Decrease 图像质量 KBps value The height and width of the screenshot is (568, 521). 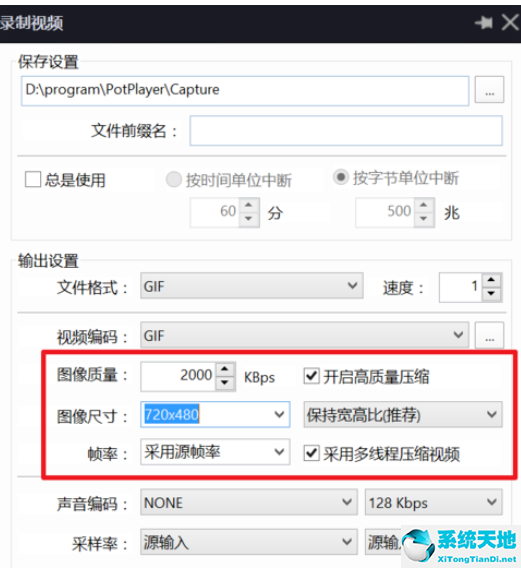coord(225,383)
